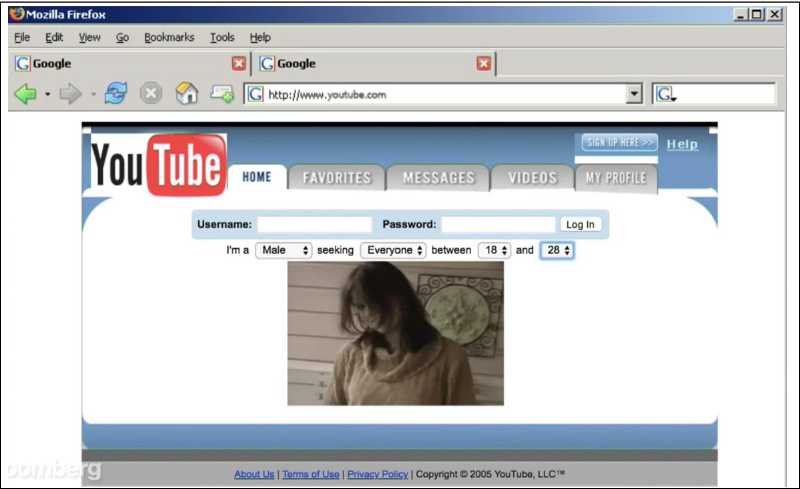The height and width of the screenshot is (489, 800).
Task: Open the Tools menu
Action: pos(222,37)
